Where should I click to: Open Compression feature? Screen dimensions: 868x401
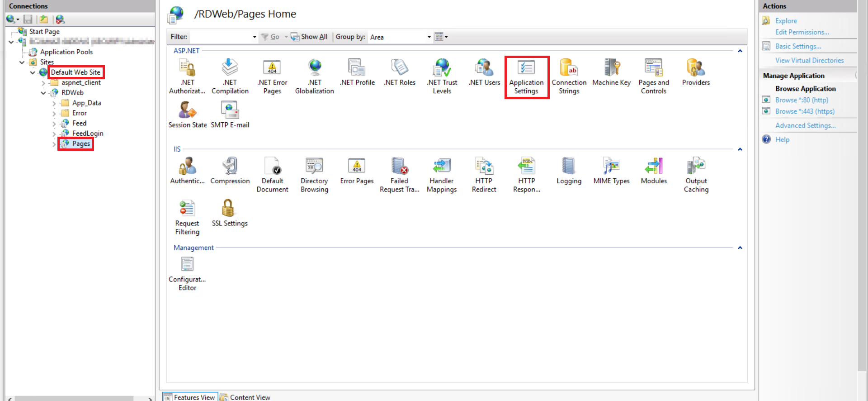tap(230, 171)
